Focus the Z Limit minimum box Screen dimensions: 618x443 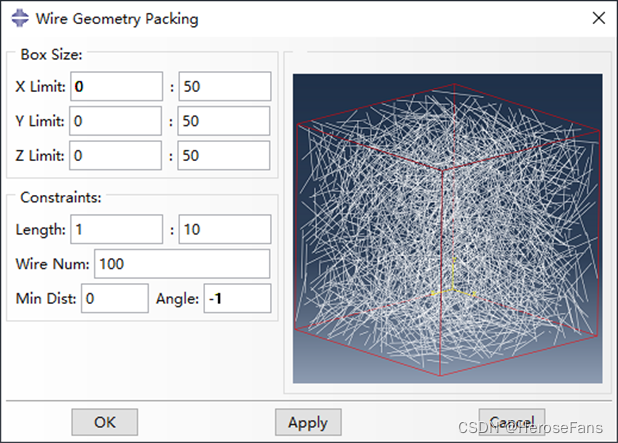tap(116, 155)
